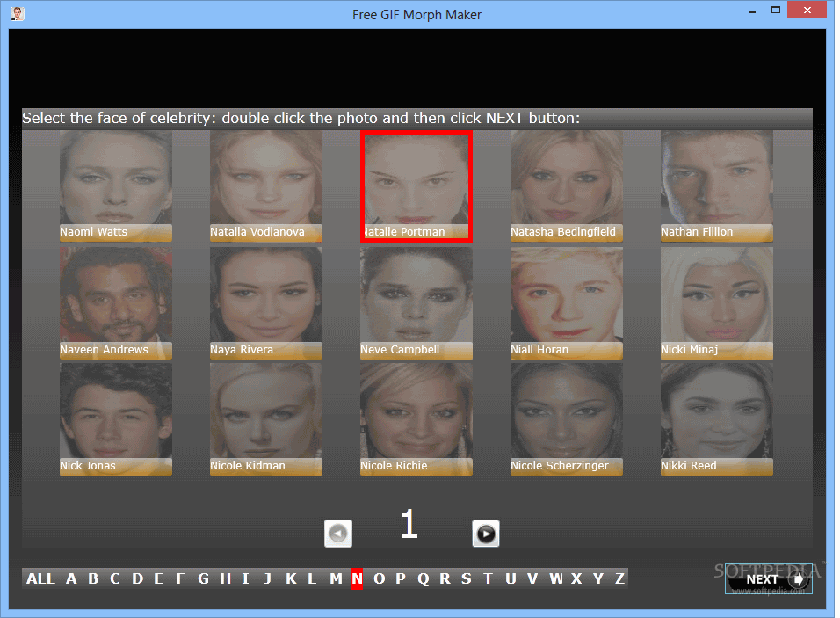This screenshot has height=618, width=840.
Task: Choose the highlighted letter N filter
Action: 357,578
